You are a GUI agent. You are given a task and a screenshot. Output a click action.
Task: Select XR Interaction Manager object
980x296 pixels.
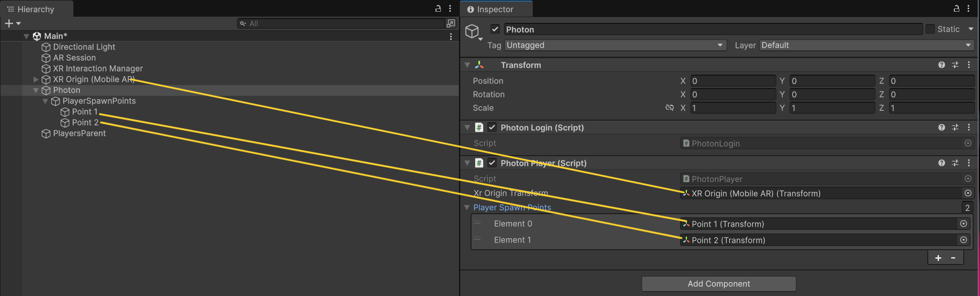[98, 68]
